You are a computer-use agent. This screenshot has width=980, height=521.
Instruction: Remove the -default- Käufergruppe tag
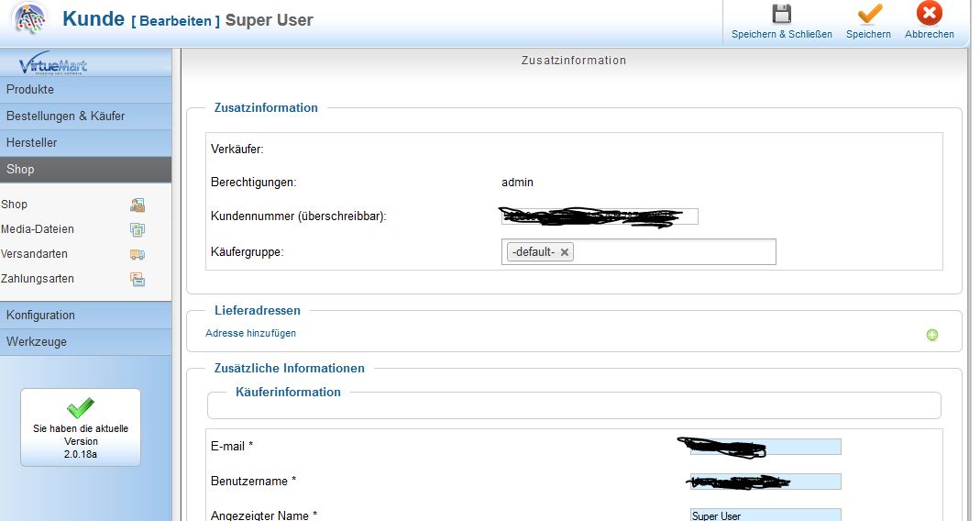[565, 252]
